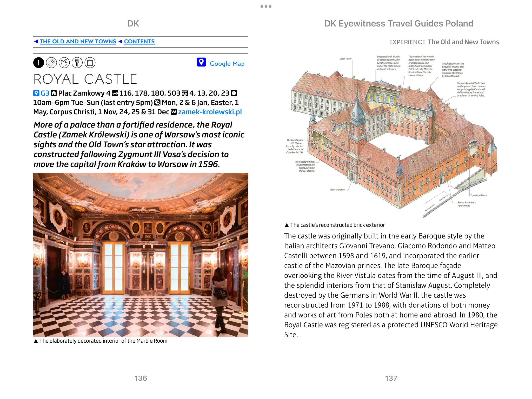This screenshot has height=399, width=532.
Task: Click the ticket admission icon
Action: pos(51,63)
